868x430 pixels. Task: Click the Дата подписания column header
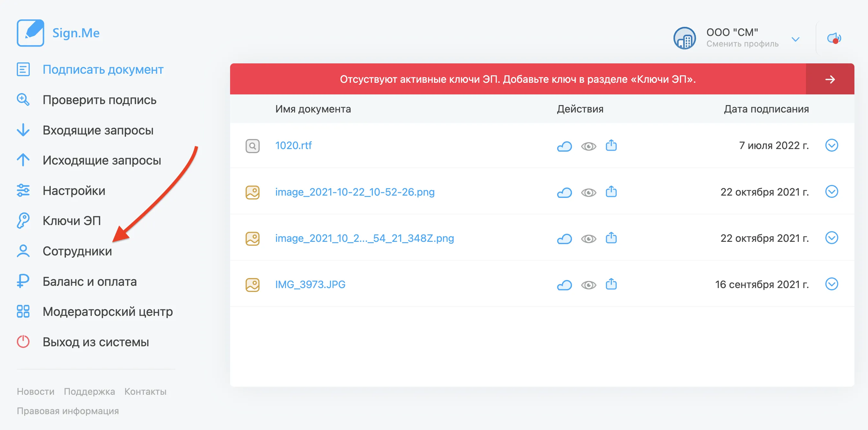[x=766, y=109]
